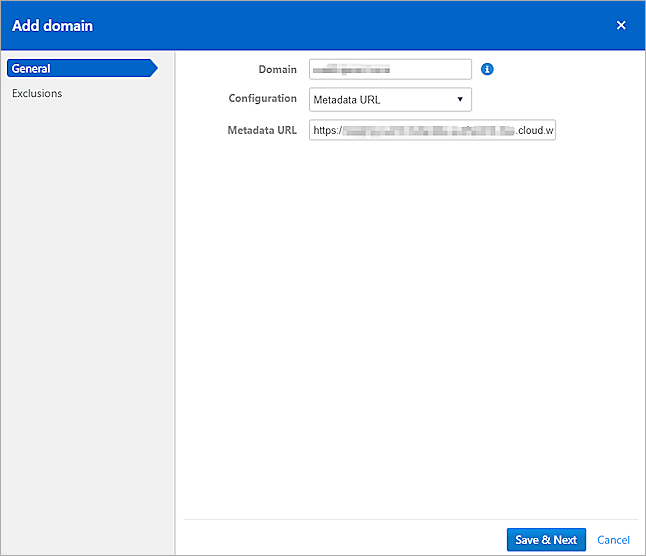This screenshot has height=556, width=646.
Task: Click Save & Next button
Action: [x=546, y=540]
